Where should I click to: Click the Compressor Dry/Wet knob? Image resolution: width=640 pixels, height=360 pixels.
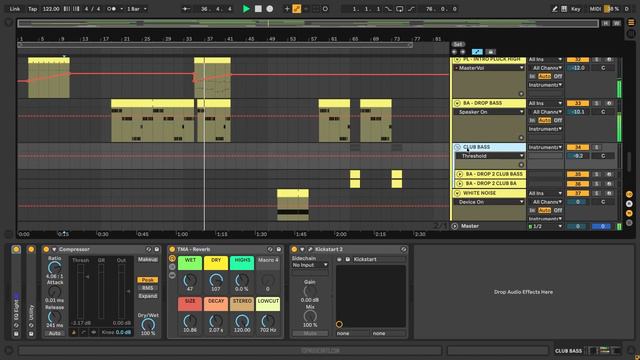click(148, 324)
